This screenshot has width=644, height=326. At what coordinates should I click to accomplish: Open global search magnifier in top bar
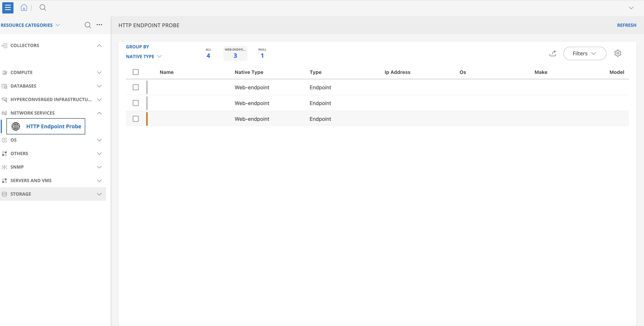click(43, 8)
